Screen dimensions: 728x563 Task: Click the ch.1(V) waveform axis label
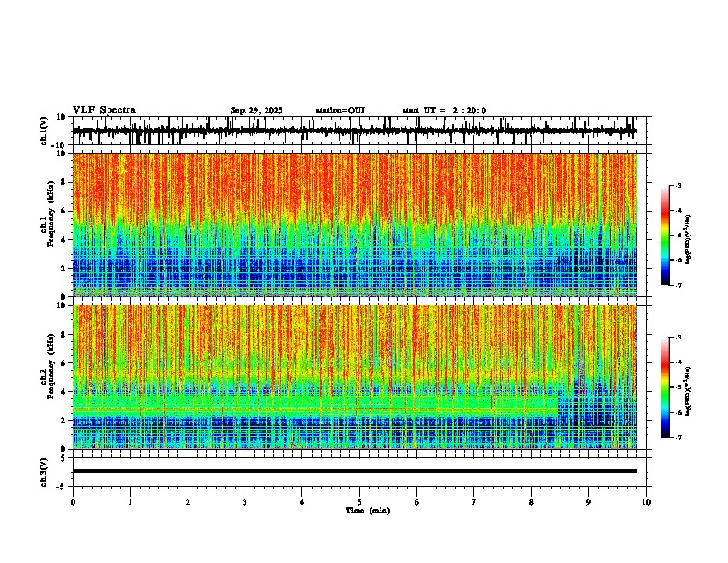(x=44, y=131)
